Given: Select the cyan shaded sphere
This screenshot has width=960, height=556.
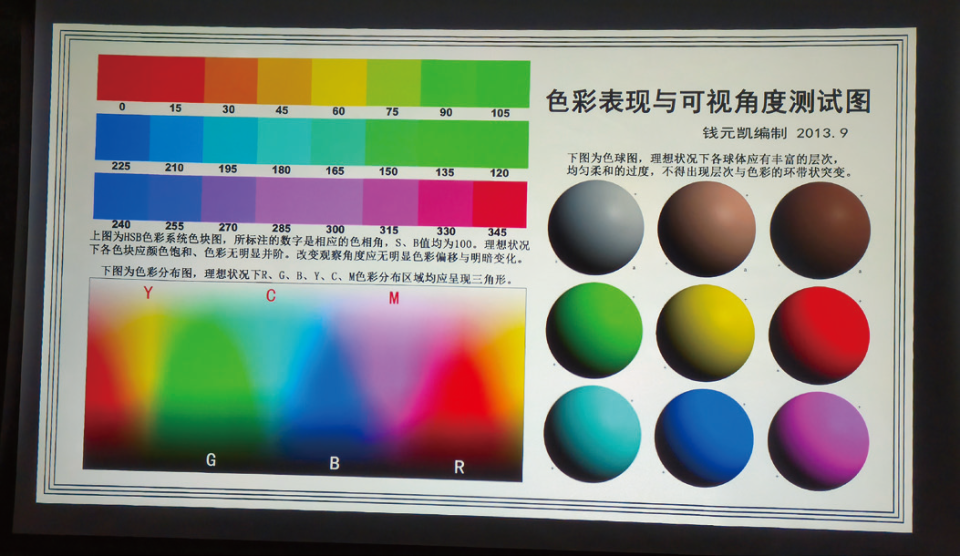Looking at the screenshot, I should pos(592,434).
